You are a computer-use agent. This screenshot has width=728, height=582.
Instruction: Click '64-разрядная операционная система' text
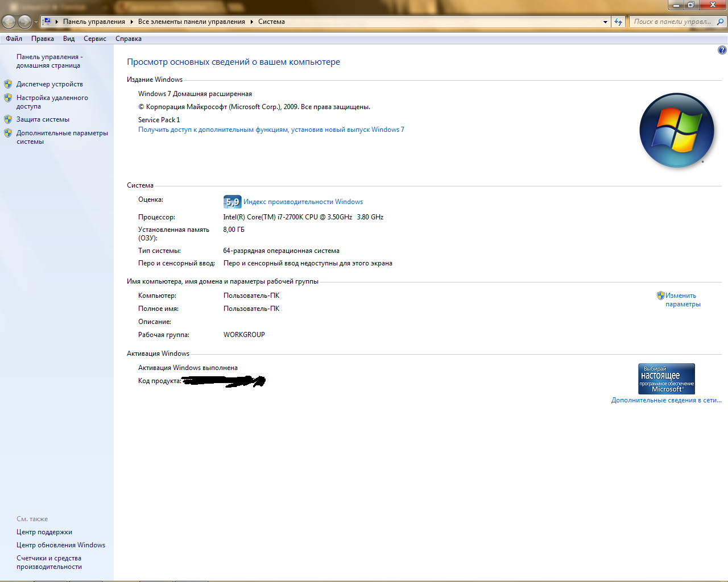click(x=282, y=251)
